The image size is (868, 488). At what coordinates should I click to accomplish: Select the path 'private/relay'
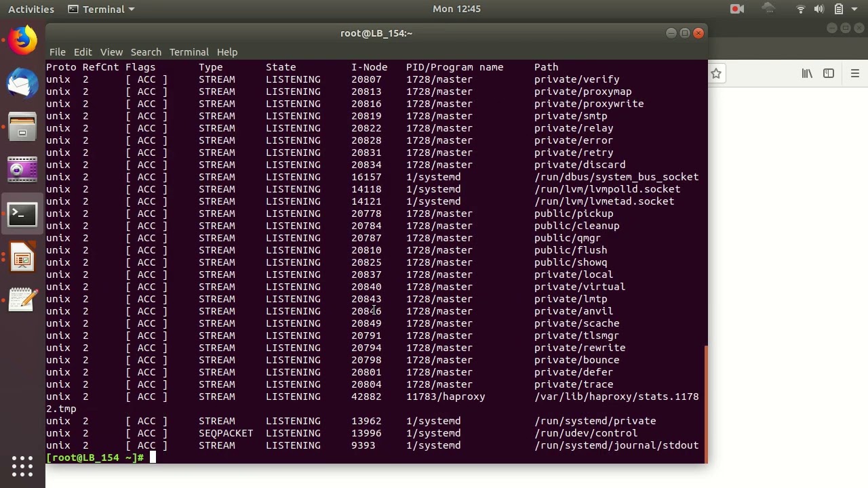tap(574, 128)
